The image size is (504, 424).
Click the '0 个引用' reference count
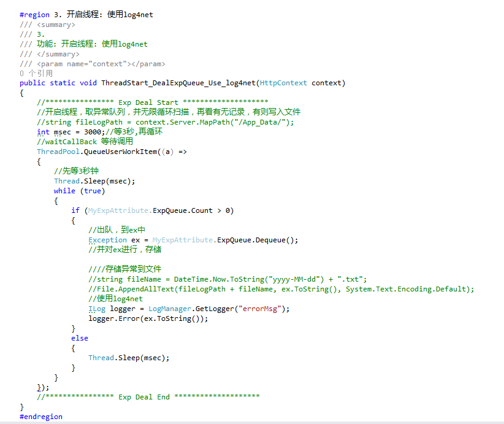point(36,74)
